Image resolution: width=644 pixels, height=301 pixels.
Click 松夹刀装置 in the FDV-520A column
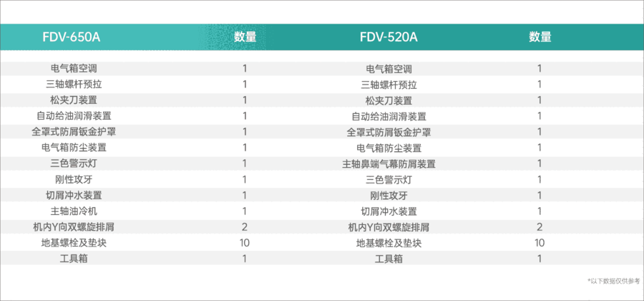coord(389,100)
